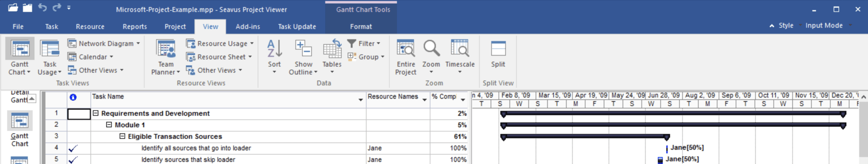Click the Undo arrow in quick access toolbar
Viewport: 868px width, 164px height.
[42, 8]
